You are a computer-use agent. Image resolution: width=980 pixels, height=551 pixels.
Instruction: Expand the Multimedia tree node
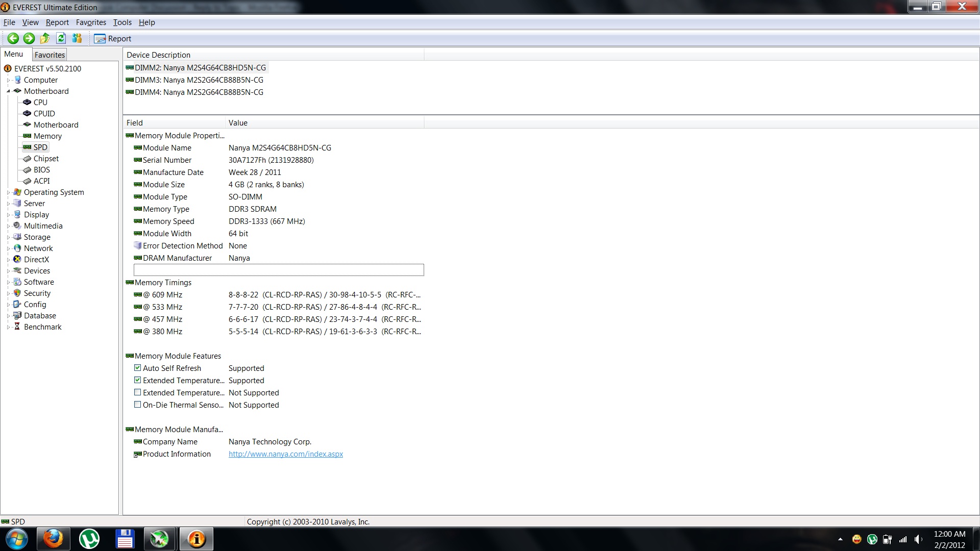click(x=8, y=226)
